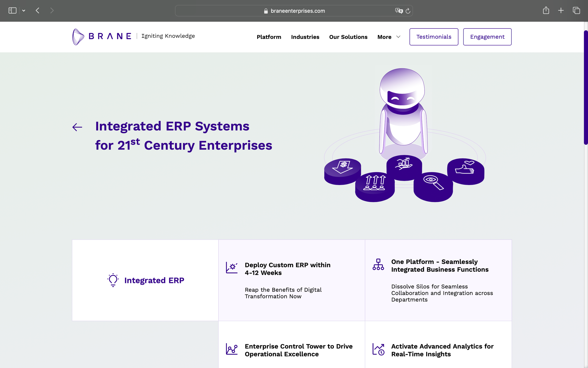This screenshot has height=368, width=588.
Task: Open the Platform menu item
Action: 269,37
